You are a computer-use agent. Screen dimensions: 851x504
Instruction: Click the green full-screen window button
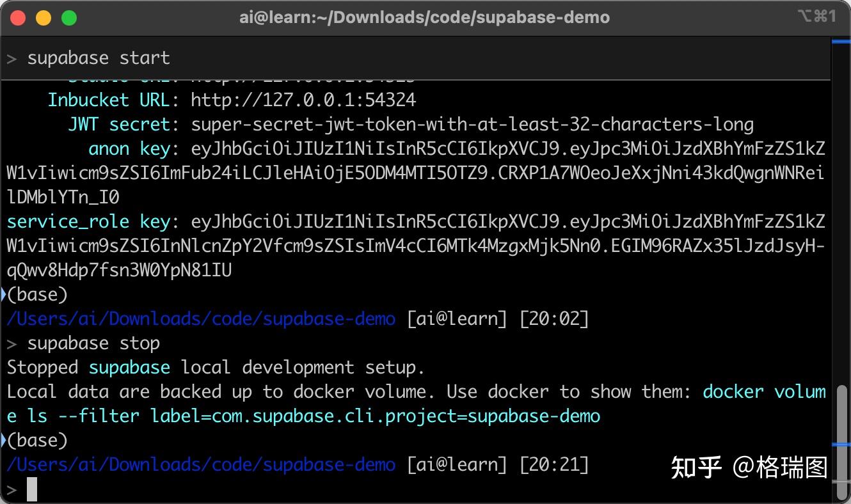69,18
